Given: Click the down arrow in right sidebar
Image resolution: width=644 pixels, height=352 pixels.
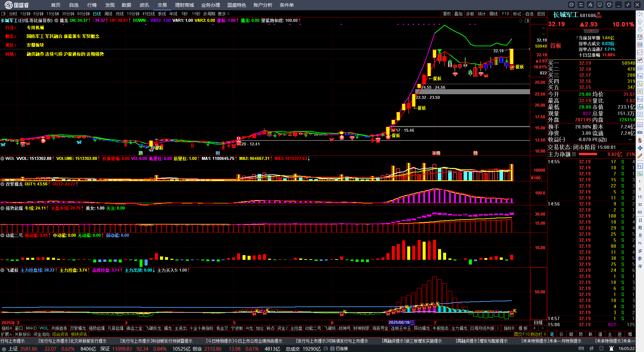Looking at the screenshot, I should (640, 30).
